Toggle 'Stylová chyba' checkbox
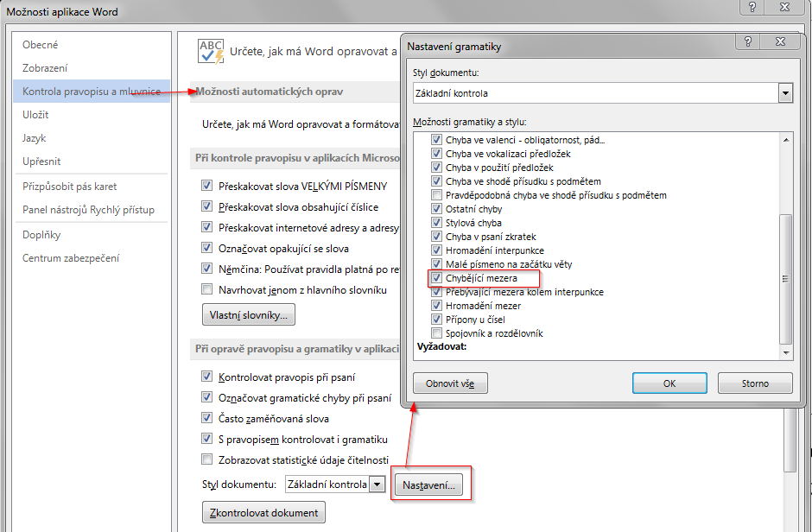The height and width of the screenshot is (532, 812). [x=436, y=223]
